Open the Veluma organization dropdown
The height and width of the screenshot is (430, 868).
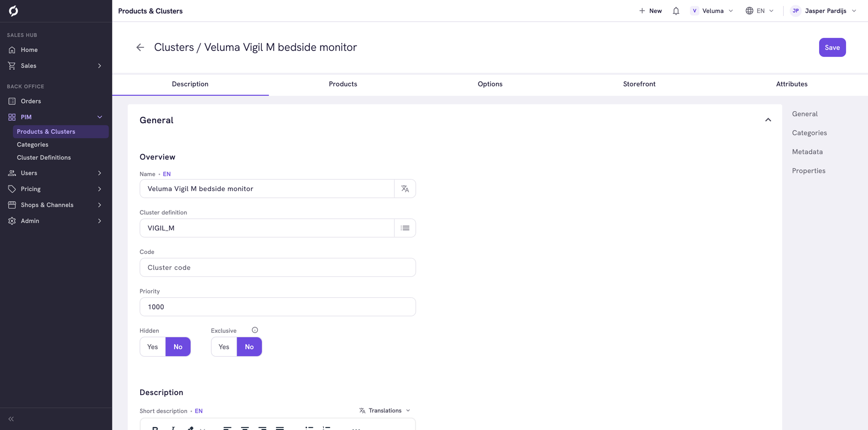coord(712,11)
